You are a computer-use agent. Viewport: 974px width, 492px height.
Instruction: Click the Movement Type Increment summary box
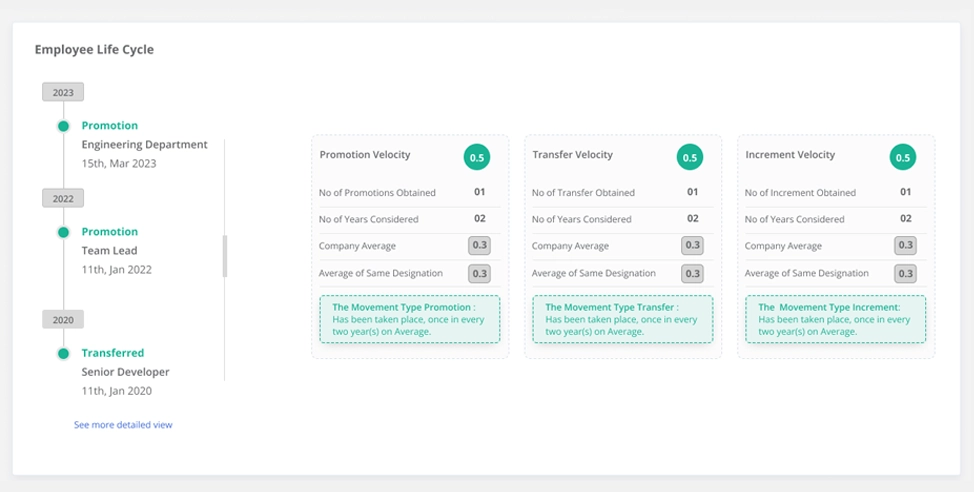835,319
